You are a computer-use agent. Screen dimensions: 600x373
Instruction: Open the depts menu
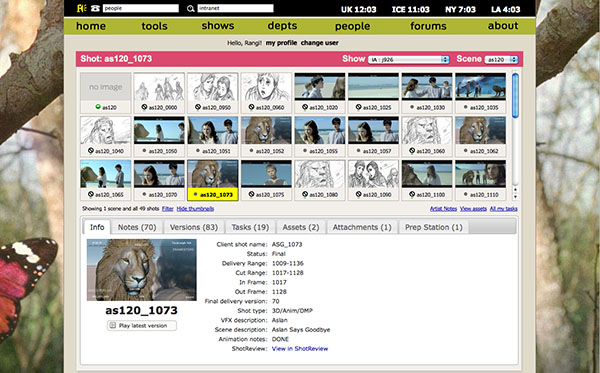[282, 26]
